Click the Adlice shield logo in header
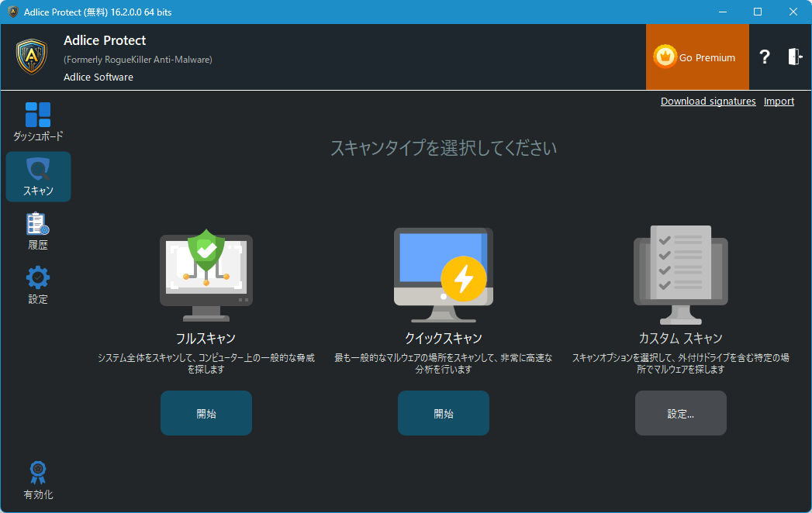This screenshot has width=812, height=513. pos(32,57)
